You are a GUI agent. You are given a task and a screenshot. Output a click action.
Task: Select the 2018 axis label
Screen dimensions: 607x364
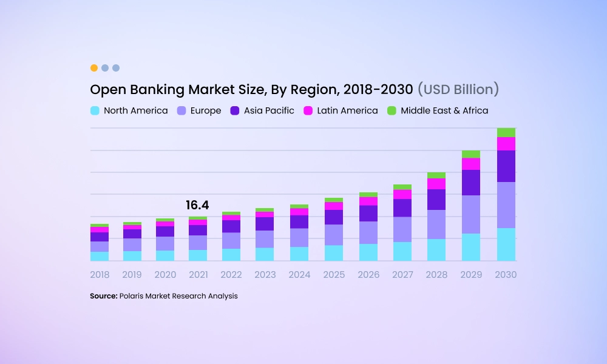tap(100, 274)
